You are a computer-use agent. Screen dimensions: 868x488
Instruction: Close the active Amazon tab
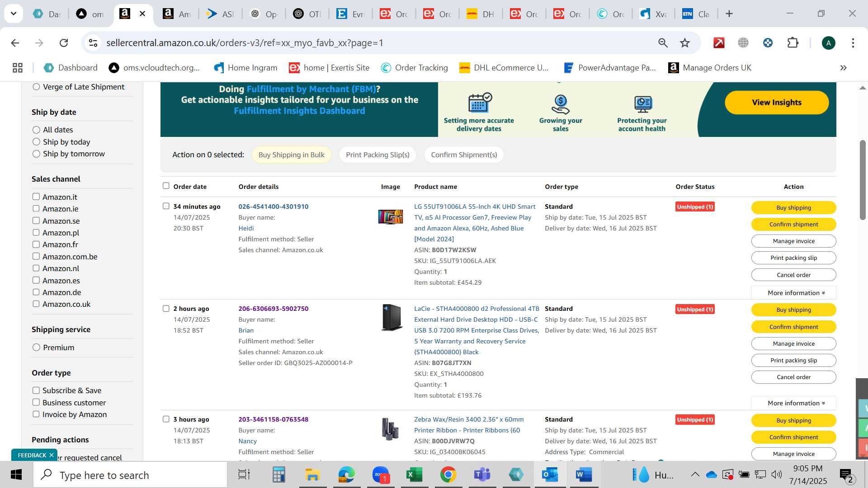[142, 14]
